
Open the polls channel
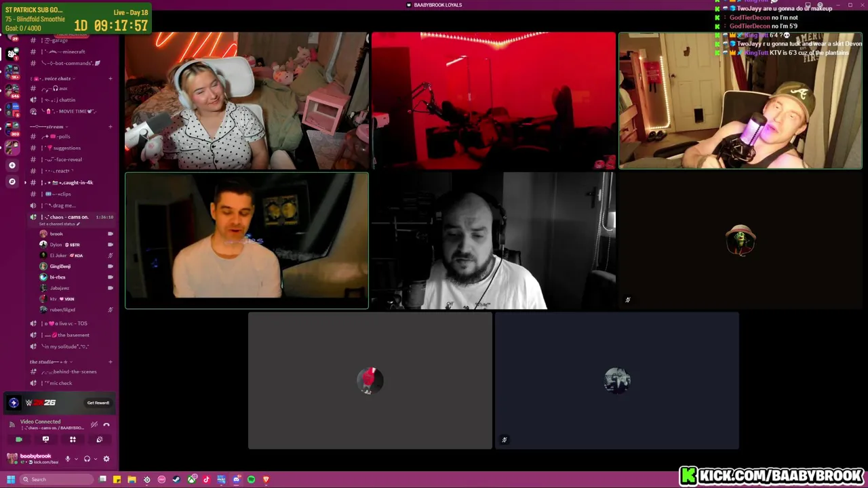71,136
